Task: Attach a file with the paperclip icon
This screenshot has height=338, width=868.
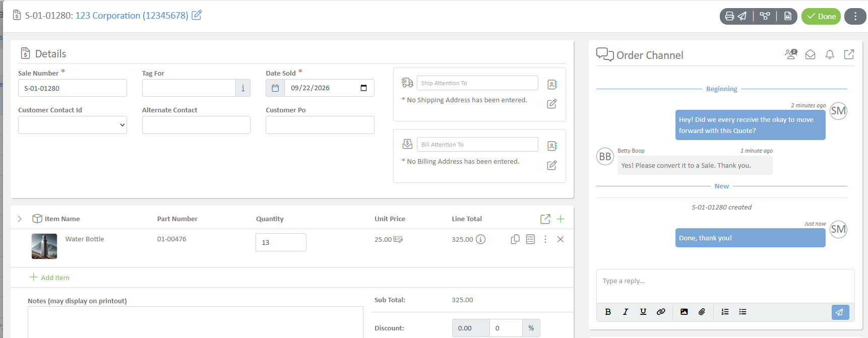Action: pyautogui.click(x=702, y=312)
